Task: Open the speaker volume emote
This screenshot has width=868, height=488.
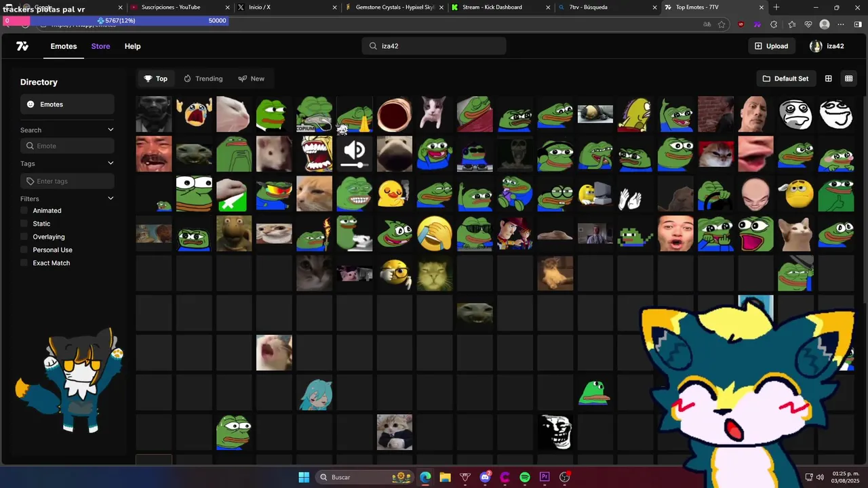Action: click(355, 154)
